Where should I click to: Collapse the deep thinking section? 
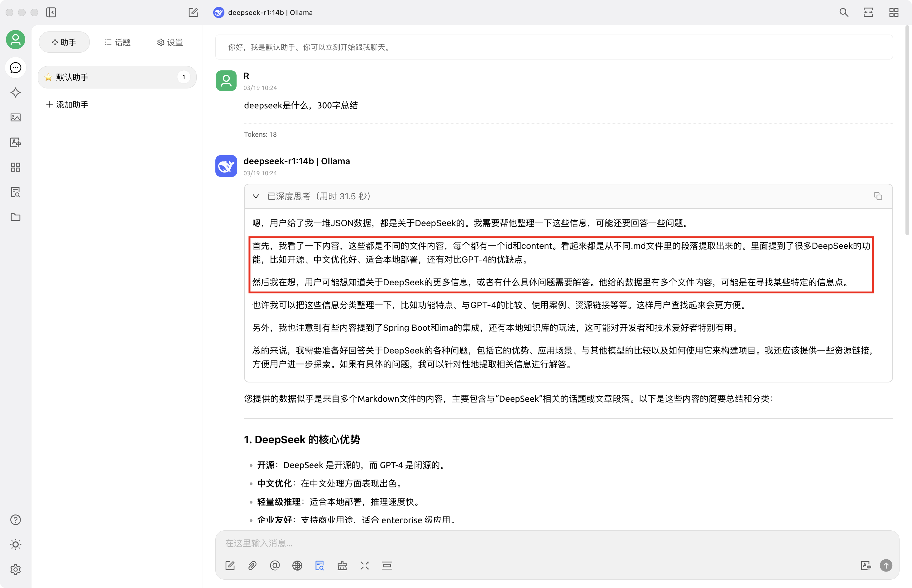256,196
